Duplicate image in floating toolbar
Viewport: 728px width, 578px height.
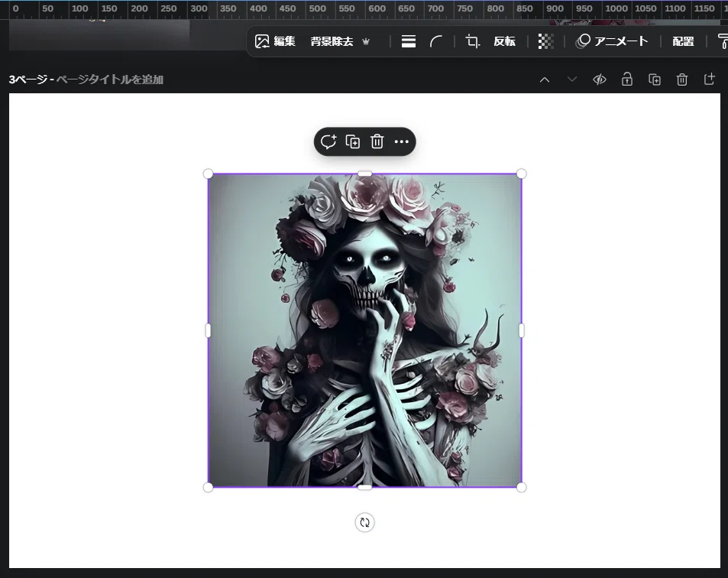pos(353,141)
